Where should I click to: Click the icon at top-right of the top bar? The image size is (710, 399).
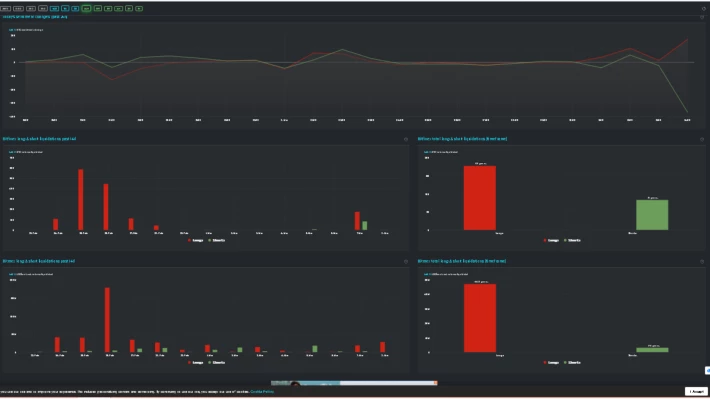pyautogui.click(x=704, y=9)
